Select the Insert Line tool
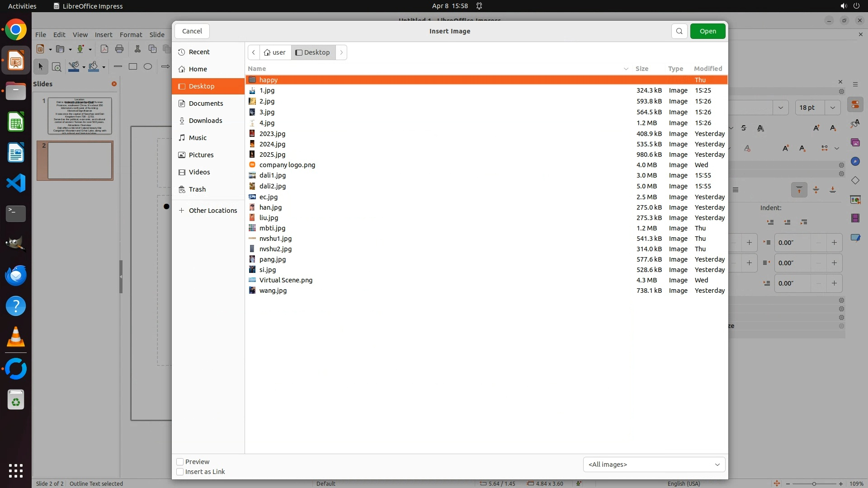Screen dimensions: 868x488 point(118,66)
